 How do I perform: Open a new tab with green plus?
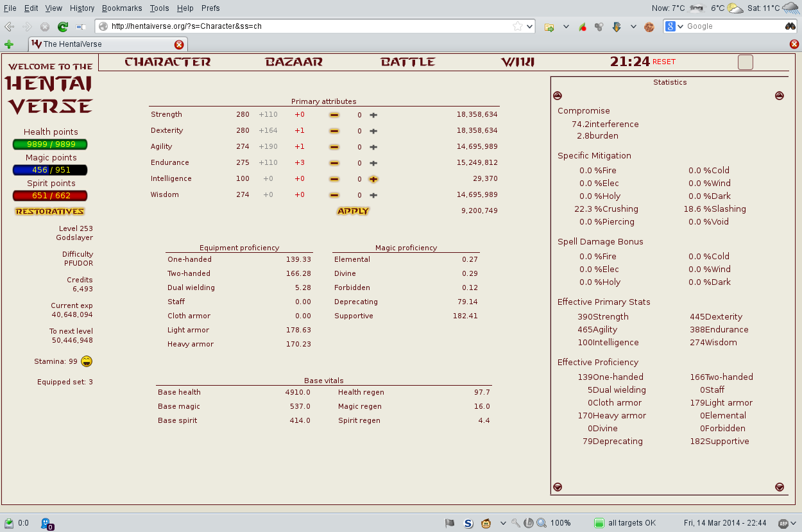(x=8, y=44)
